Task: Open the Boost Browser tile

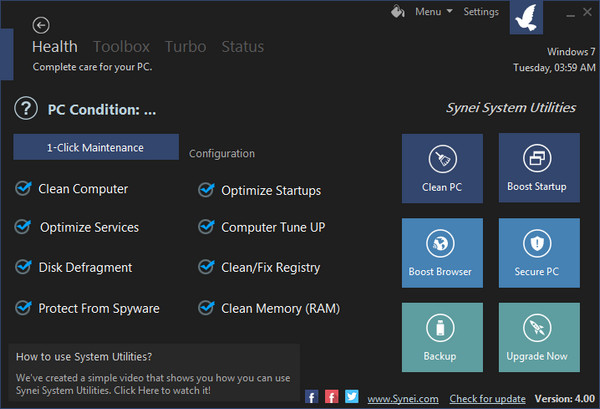Action: coord(441,253)
